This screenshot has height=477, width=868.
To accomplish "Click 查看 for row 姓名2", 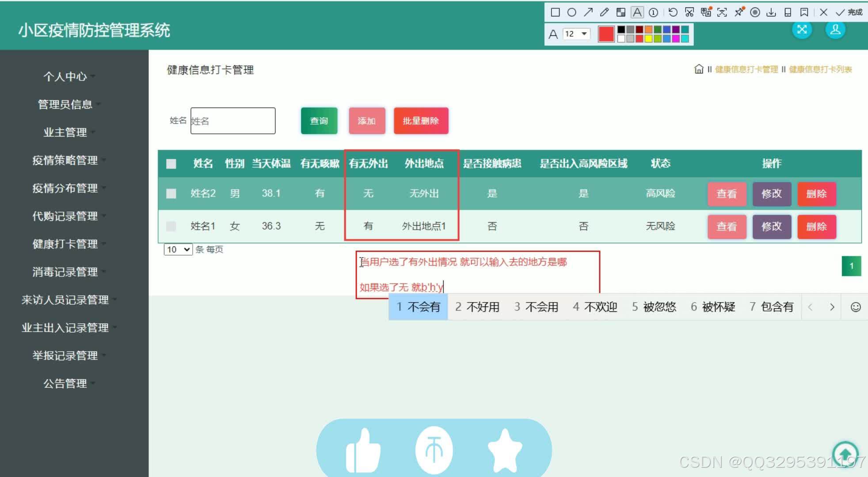I will (727, 194).
